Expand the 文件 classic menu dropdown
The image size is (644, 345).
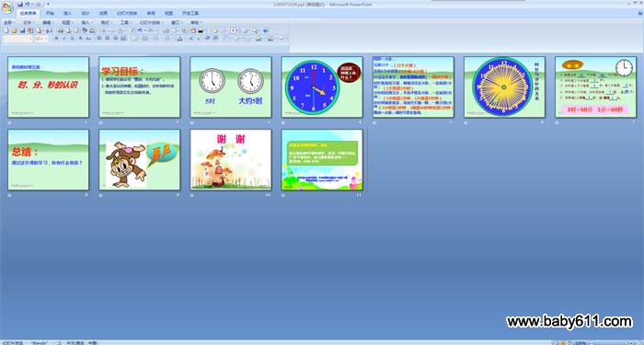tap(29, 23)
